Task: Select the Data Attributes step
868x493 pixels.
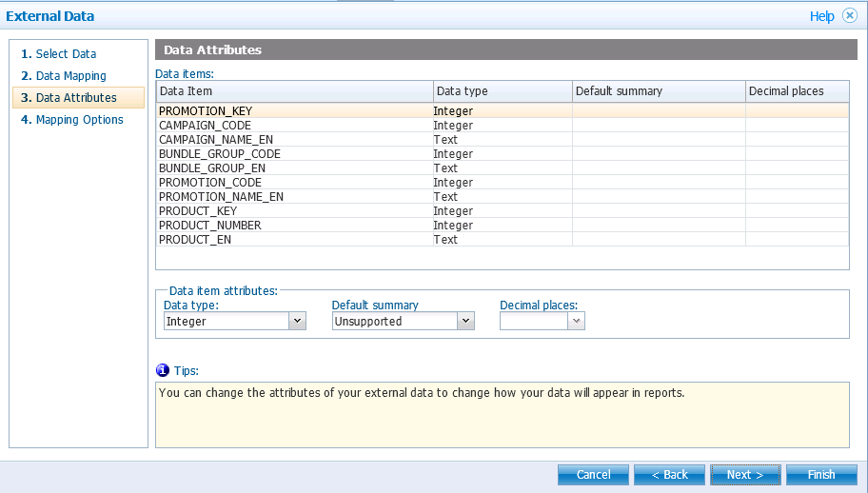Action: click(x=78, y=97)
